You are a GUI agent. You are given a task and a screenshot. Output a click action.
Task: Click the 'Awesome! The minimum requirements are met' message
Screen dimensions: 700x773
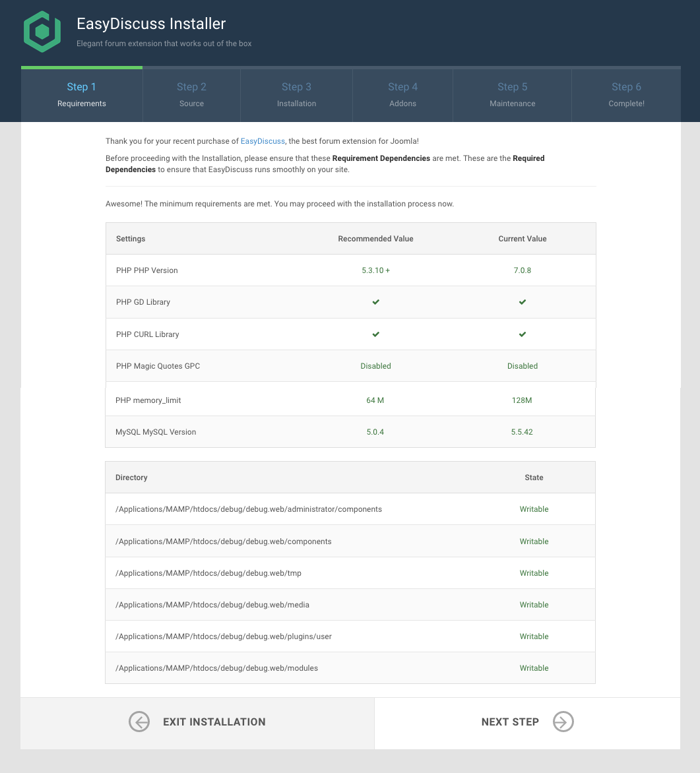pyautogui.click(x=280, y=204)
